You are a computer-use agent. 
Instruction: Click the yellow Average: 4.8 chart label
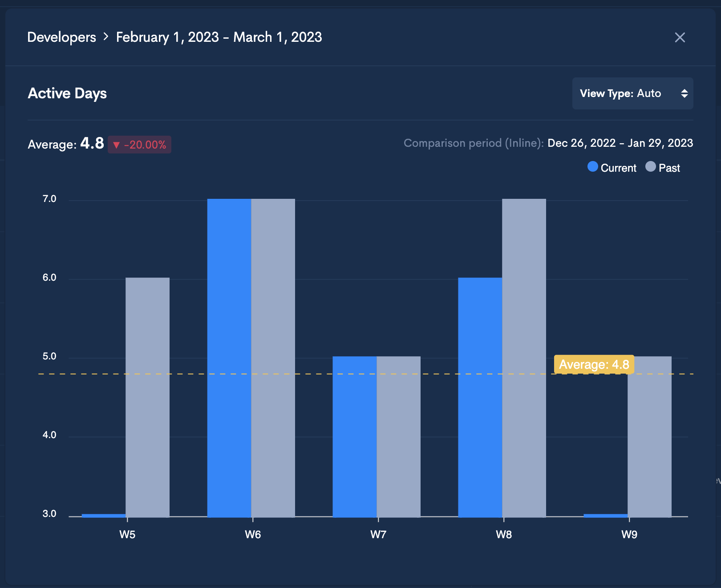pos(594,364)
